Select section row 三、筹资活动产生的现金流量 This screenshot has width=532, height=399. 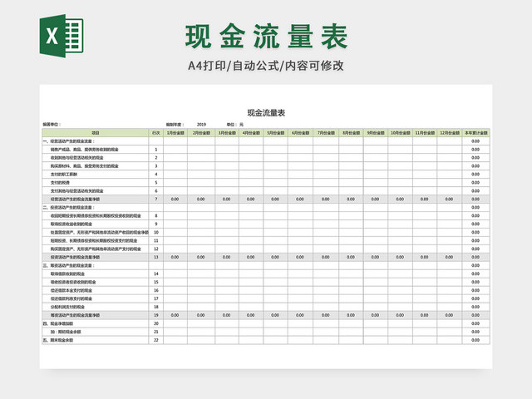click(x=266, y=265)
